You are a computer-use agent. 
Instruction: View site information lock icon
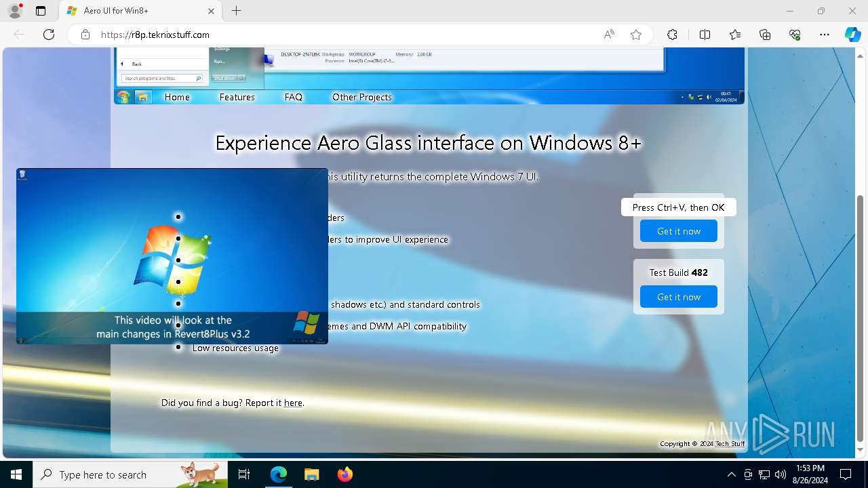pyautogui.click(x=85, y=35)
